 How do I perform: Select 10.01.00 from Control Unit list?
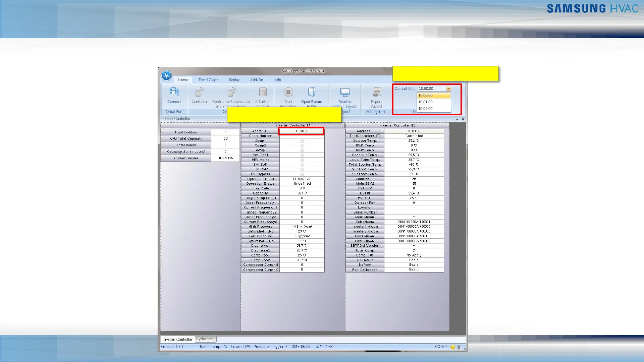click(426, 102)
